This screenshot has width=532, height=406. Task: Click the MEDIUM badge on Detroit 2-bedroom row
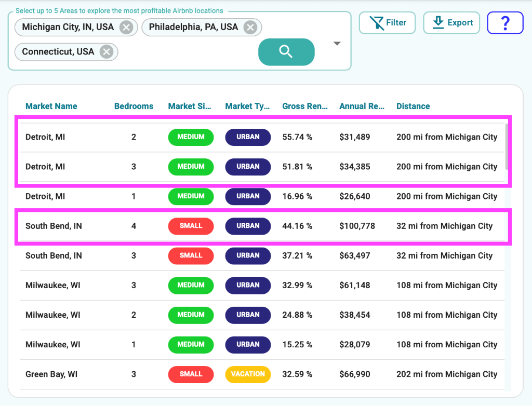tap(191, 137)
